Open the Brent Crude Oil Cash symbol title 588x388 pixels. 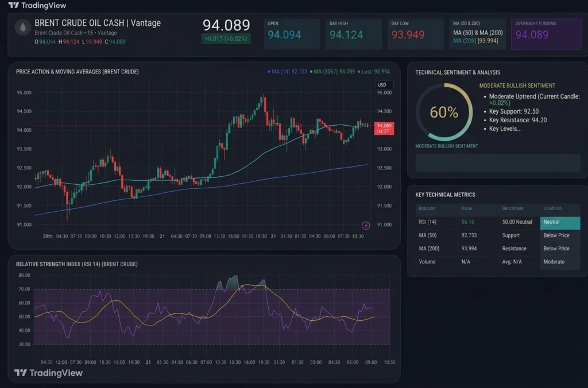[x=98, y=23]
